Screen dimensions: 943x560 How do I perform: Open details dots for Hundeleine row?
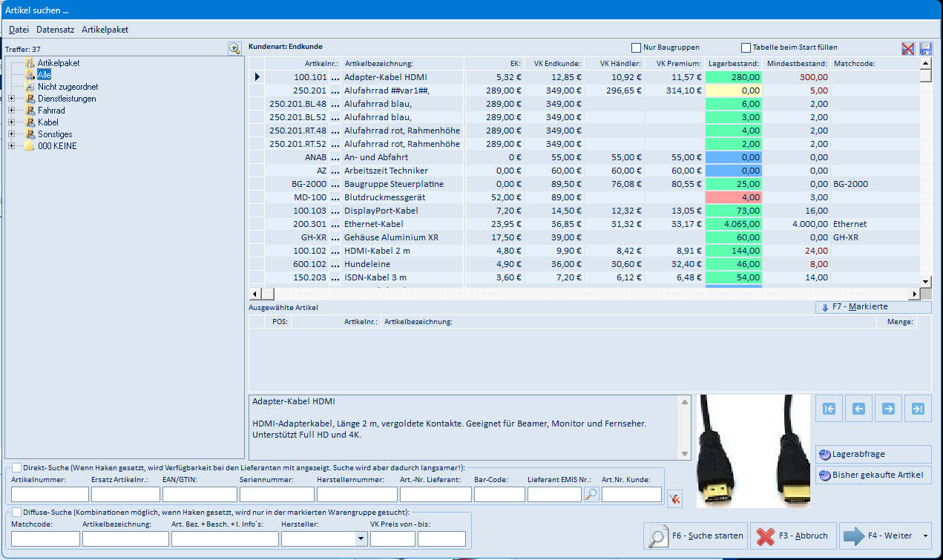pos(335,264)
